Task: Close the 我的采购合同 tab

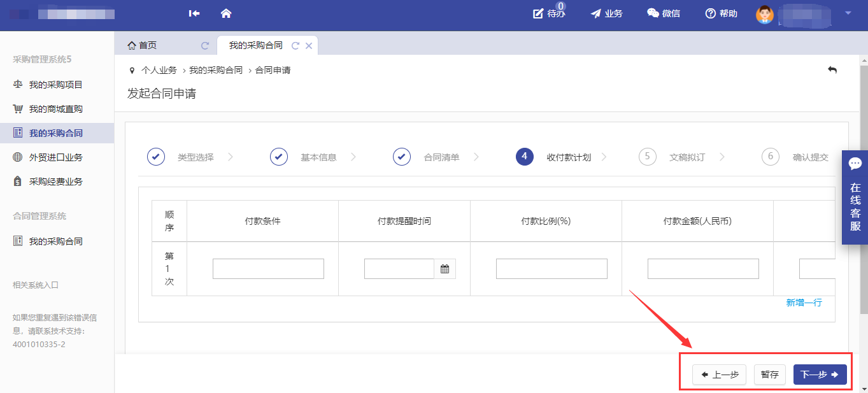Action: [309, 46]
